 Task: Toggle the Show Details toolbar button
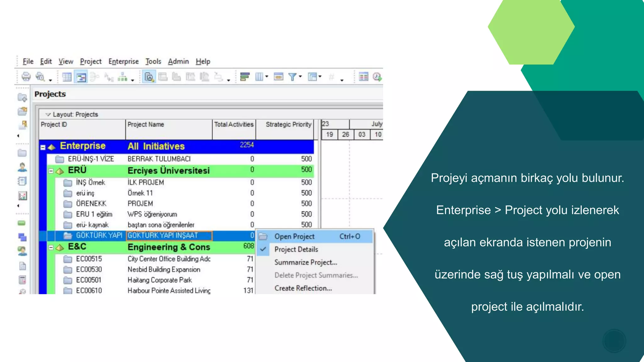pos(149,77)
